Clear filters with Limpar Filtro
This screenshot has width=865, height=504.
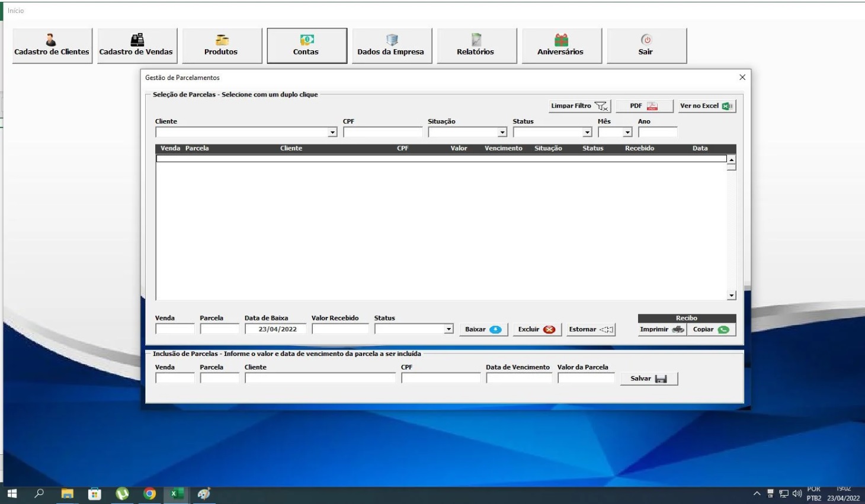(x=580, y=106)
